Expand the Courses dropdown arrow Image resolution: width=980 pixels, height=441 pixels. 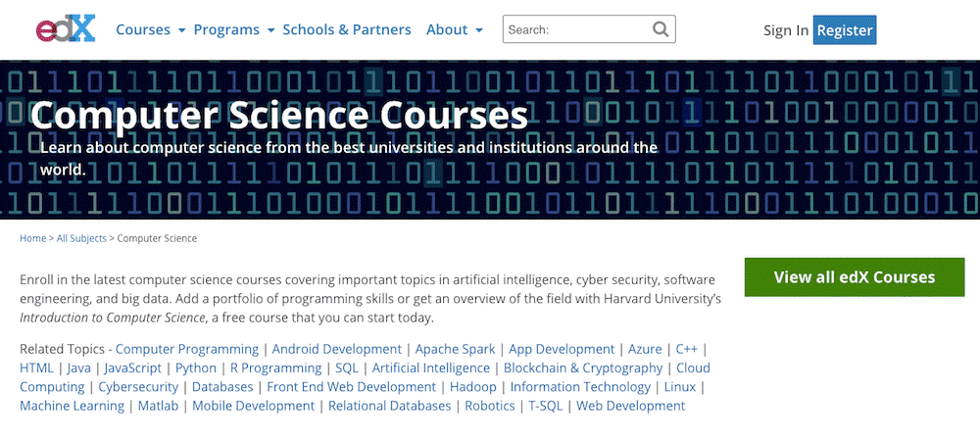(x=182, y=30)
